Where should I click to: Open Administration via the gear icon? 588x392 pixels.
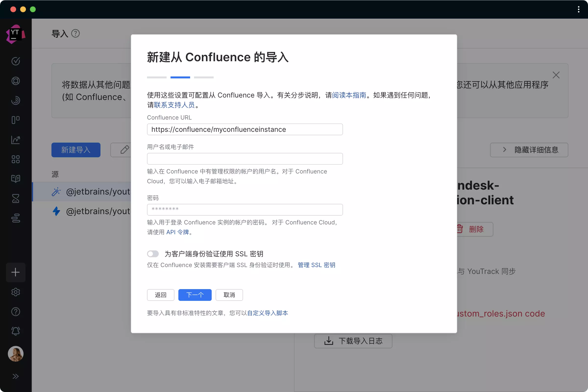[15, 292]
